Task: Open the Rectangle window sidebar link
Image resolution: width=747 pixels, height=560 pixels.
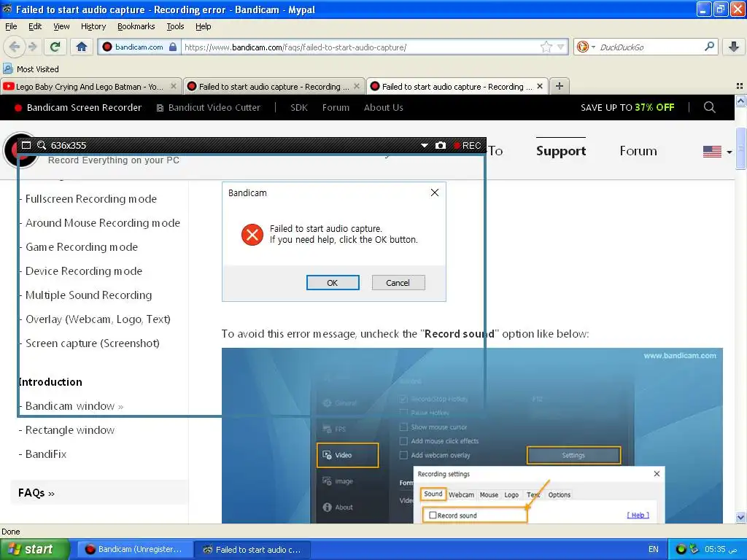Action: [69, 430]
